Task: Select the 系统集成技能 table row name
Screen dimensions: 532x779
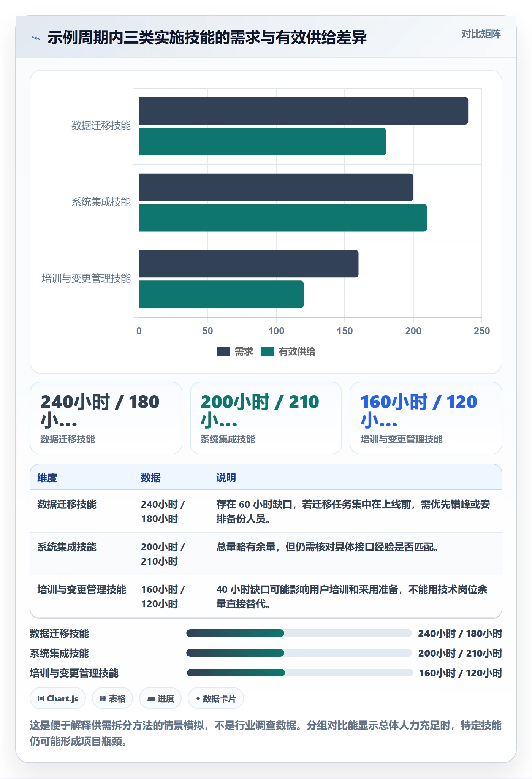Action: coord(67,547)
